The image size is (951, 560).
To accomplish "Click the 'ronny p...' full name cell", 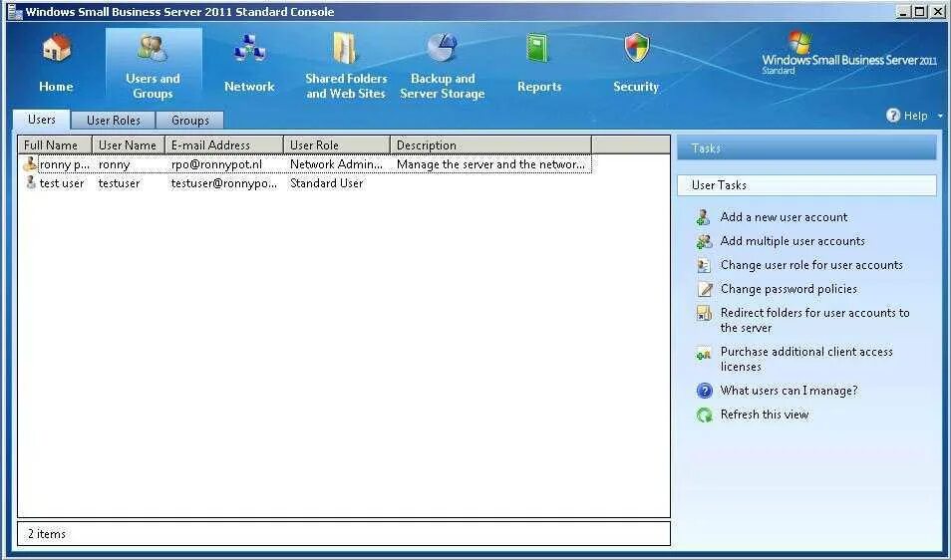I will tap(64, 164).
